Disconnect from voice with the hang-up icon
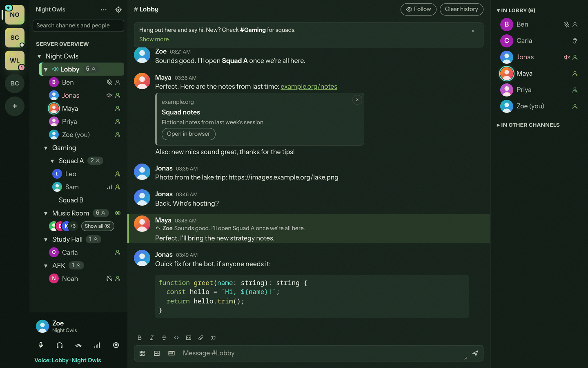588x368 pixels. 78,346
